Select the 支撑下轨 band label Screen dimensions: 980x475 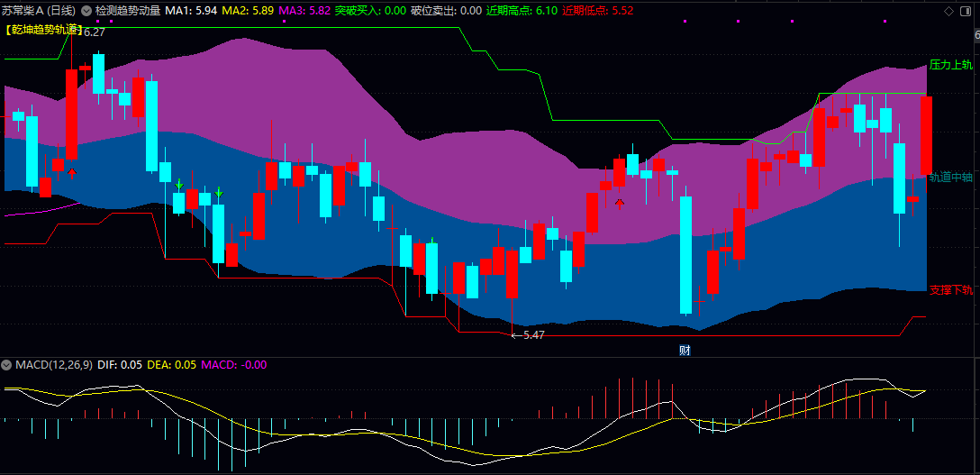[x=950, y=289]
